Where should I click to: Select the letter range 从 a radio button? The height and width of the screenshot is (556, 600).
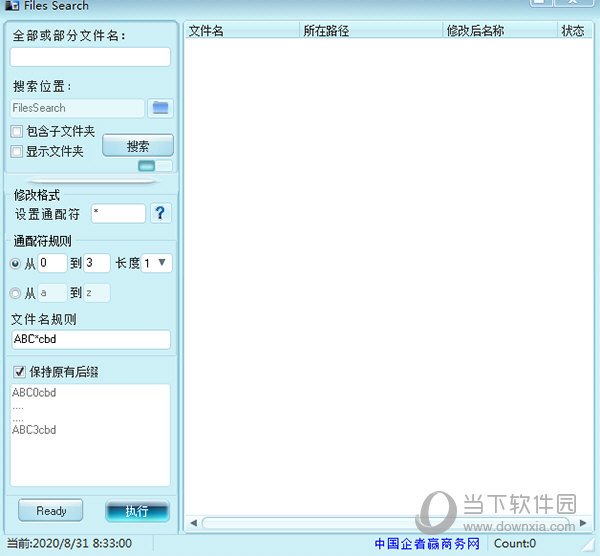16,293
